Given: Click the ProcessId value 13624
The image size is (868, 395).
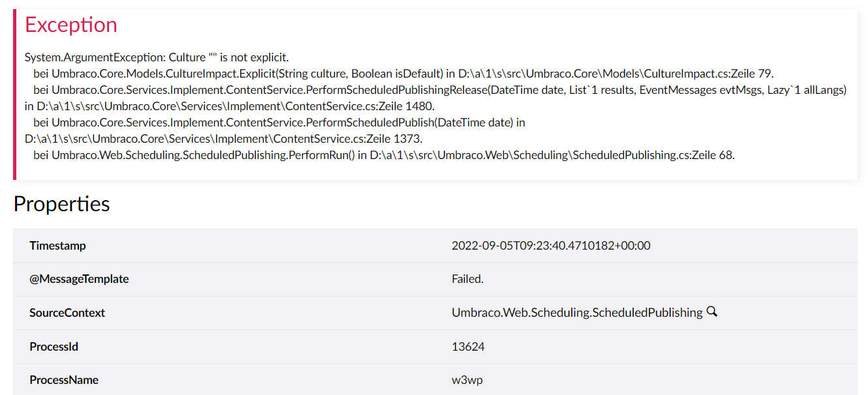Looking at the screenshot, I should tap(468, 347).
